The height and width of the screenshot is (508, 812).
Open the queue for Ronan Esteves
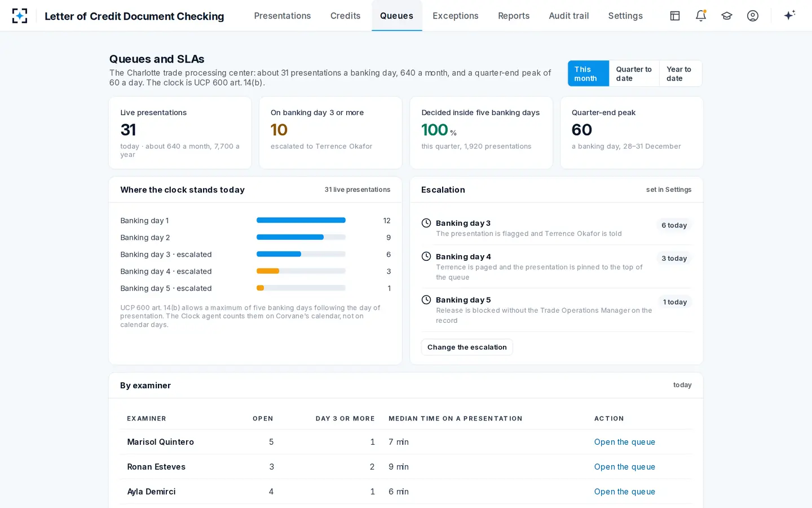click(624, 467)
